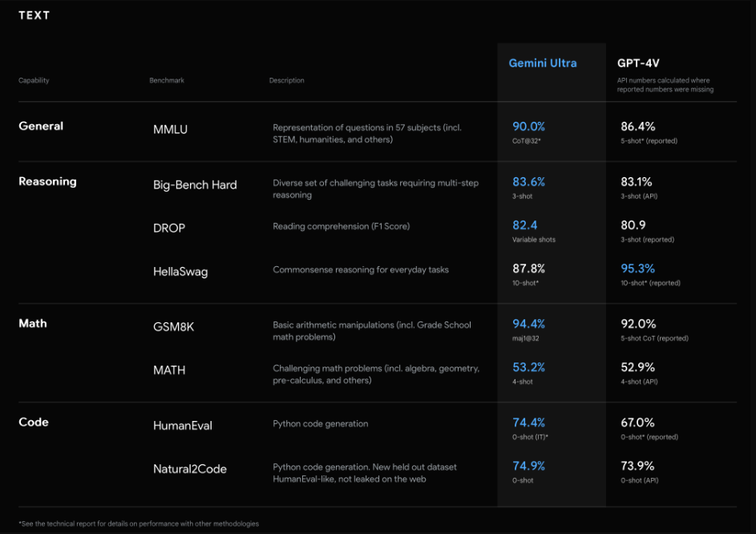Click the "CoT@32*" note under 90.0%
The image size is (756, 534).
(527, 141)
